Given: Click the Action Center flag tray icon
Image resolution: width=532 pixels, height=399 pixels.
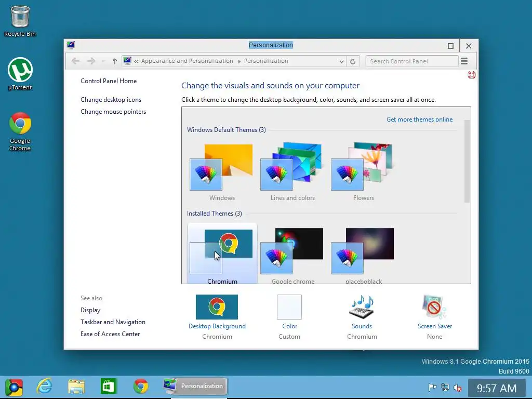Looking at the screenshot, I should click(x=432, y=388).
